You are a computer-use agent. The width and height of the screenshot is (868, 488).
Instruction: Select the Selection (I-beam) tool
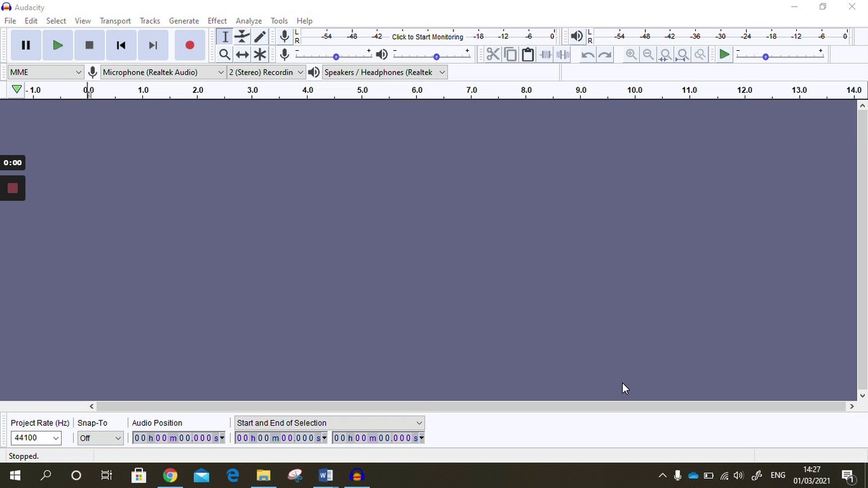click(x=225, y=37)
